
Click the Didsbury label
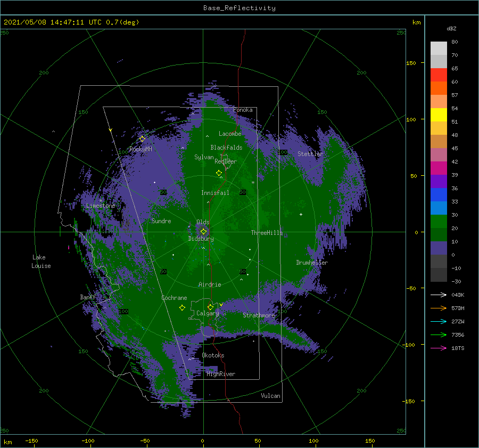[x=201, y=239]
